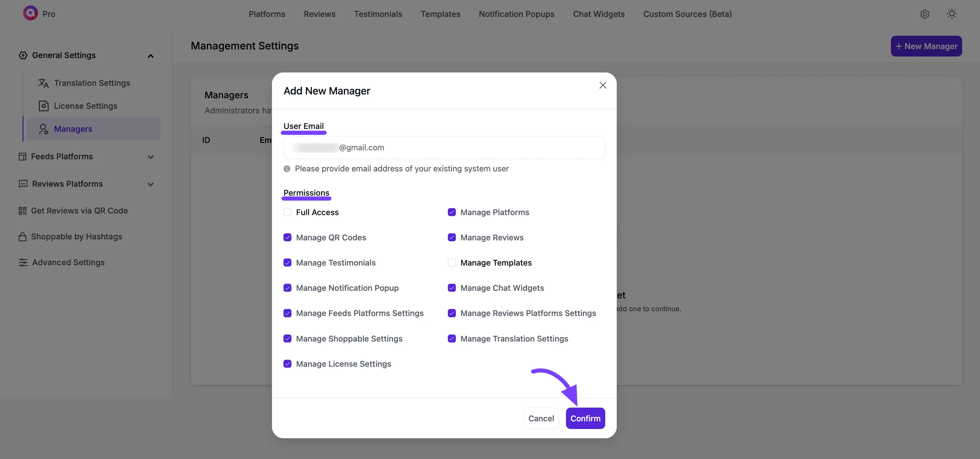This screenshot has height=459, width=980.
Task: Select Shoppable by Hashtags
Action: pos(77,236)
